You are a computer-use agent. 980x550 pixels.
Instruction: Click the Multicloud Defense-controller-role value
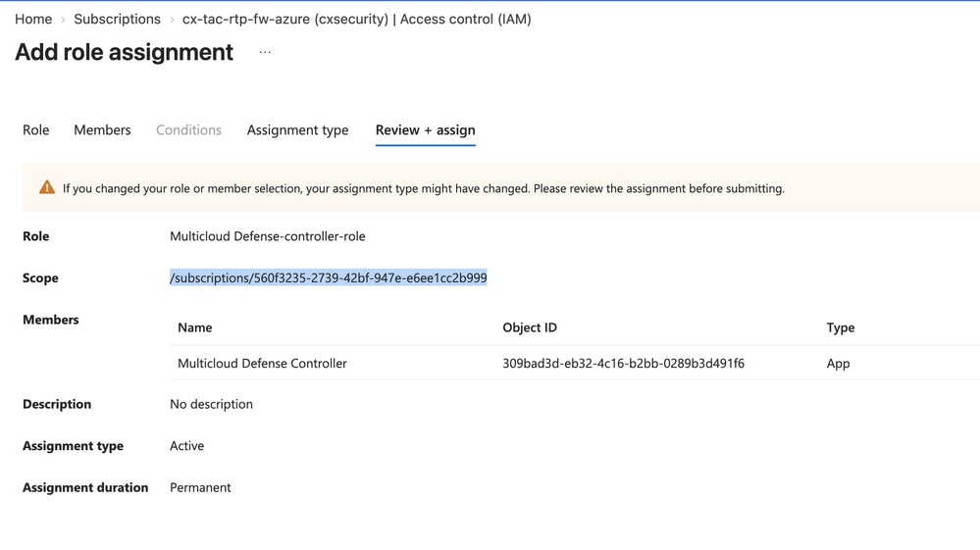tap(268, 236)
